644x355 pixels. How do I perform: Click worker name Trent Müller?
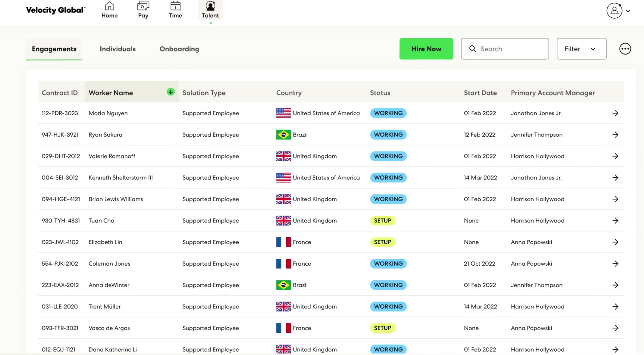click(x=105, y=307)
